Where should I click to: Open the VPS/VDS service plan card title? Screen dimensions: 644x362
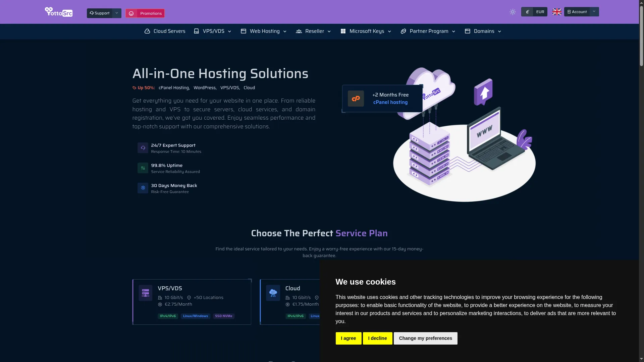170,288
